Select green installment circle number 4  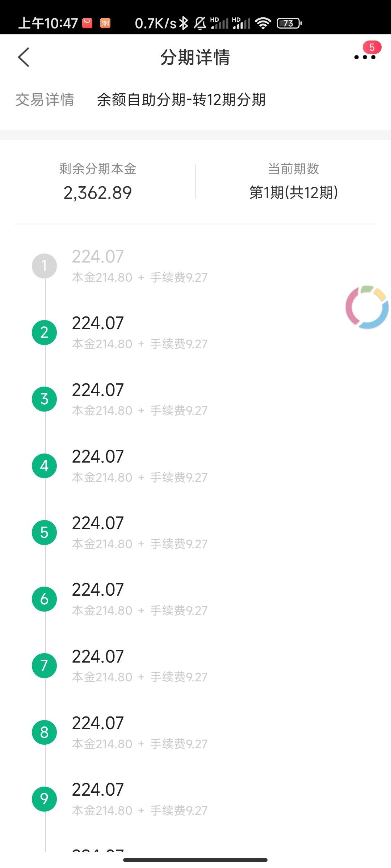coord(45,466)
